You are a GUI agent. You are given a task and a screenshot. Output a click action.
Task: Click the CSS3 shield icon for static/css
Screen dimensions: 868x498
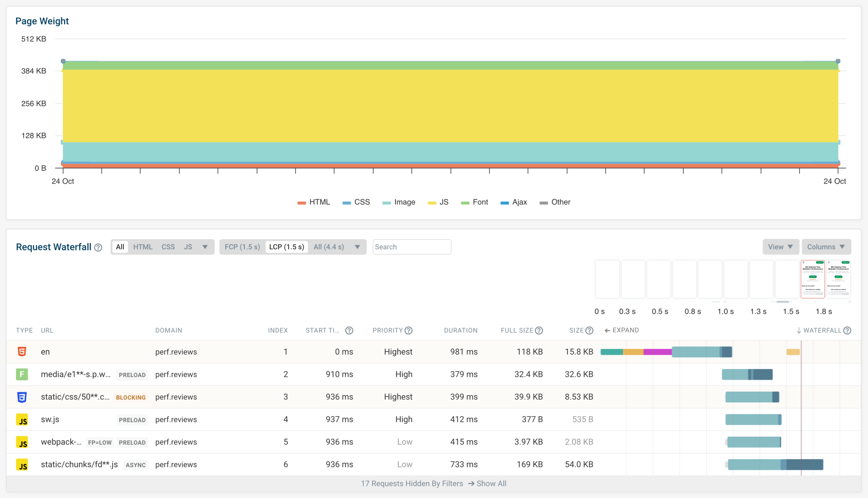[22, 397]
